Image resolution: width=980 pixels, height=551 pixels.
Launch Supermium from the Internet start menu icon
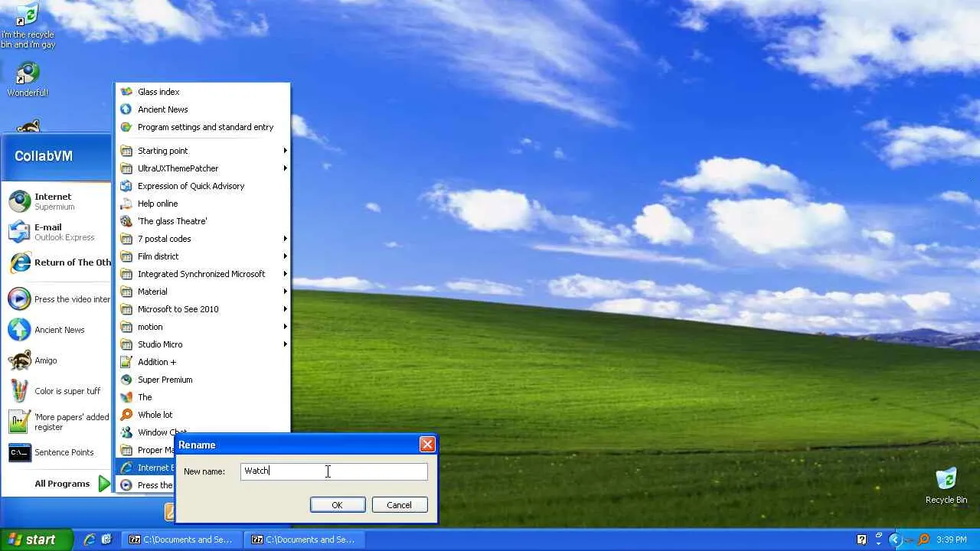(19, 201)
